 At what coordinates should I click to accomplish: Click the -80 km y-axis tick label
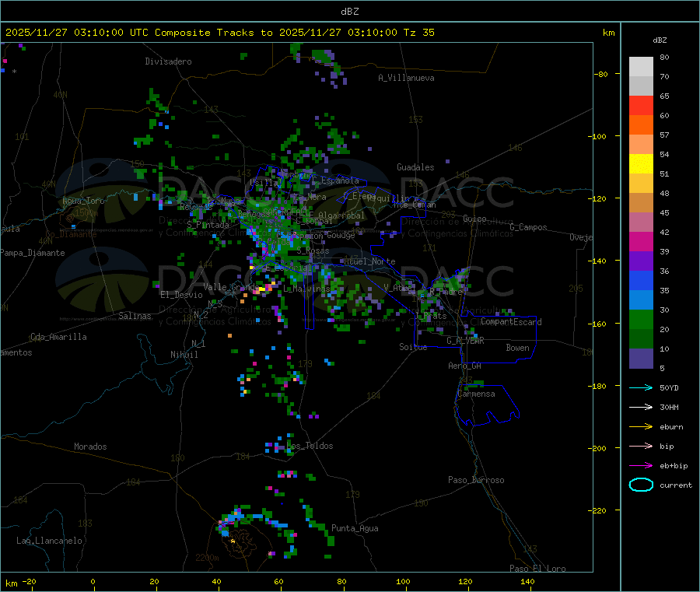(x=601, y=74)
